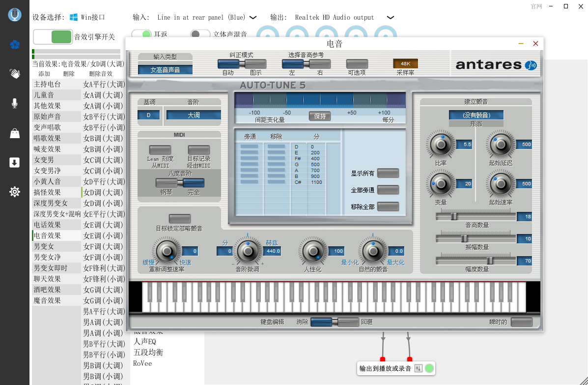Screen dimensions: 588x385
Task: Toggle the 瞬时的 button
Action: pyautogui.click(x=522, y=322)
